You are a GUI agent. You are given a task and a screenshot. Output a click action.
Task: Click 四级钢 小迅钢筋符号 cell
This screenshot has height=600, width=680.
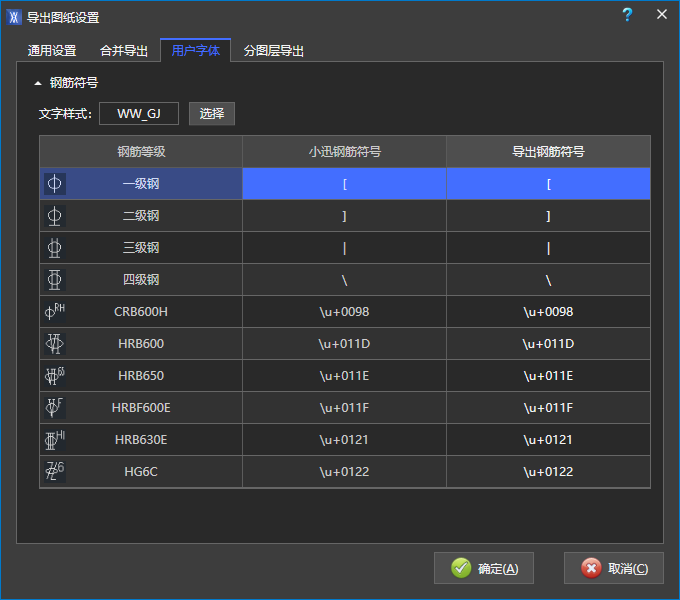344,280
